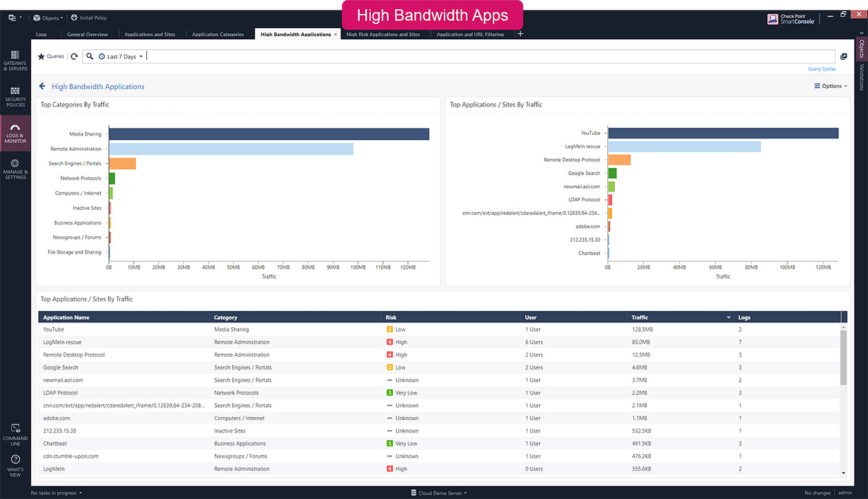868x499 pixels.
Task: Open the Applications and Sites tab
Action: point(150,34)
